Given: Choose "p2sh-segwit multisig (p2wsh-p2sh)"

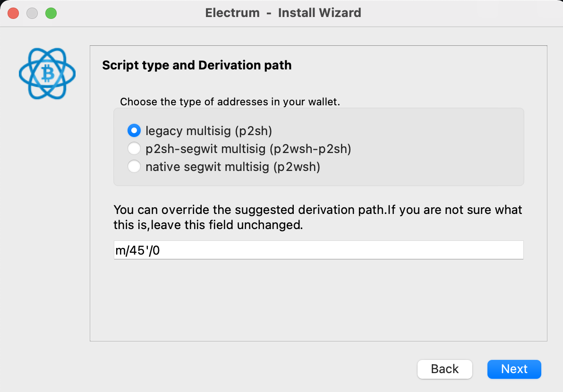Looking at the screenshot, I should coord(134,148).
